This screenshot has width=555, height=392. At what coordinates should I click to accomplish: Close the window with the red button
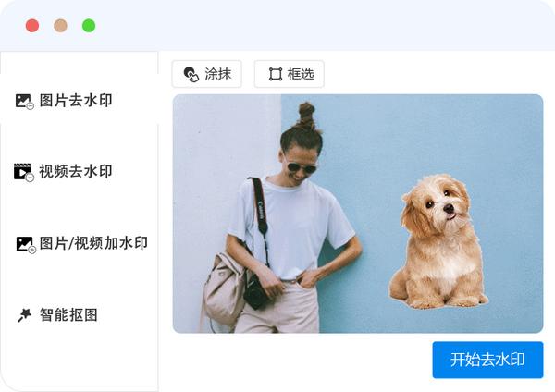(32, 26)
